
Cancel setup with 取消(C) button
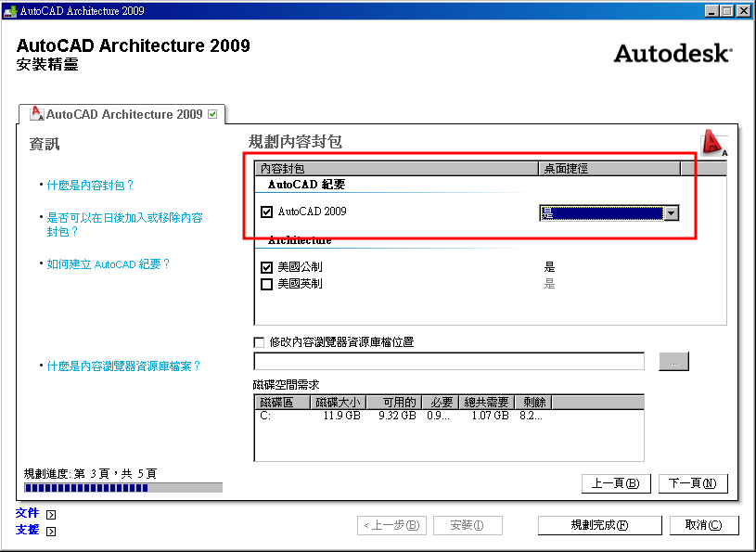(x=704, y=525)
